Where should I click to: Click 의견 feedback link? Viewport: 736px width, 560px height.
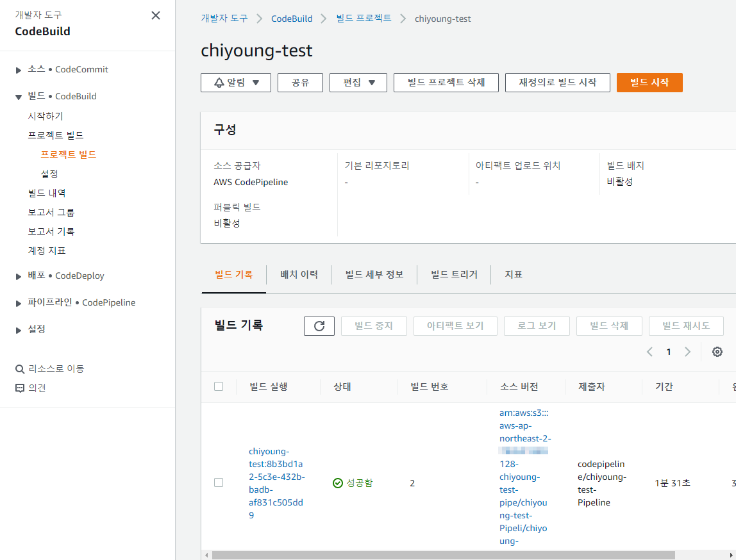pos(37,388)
